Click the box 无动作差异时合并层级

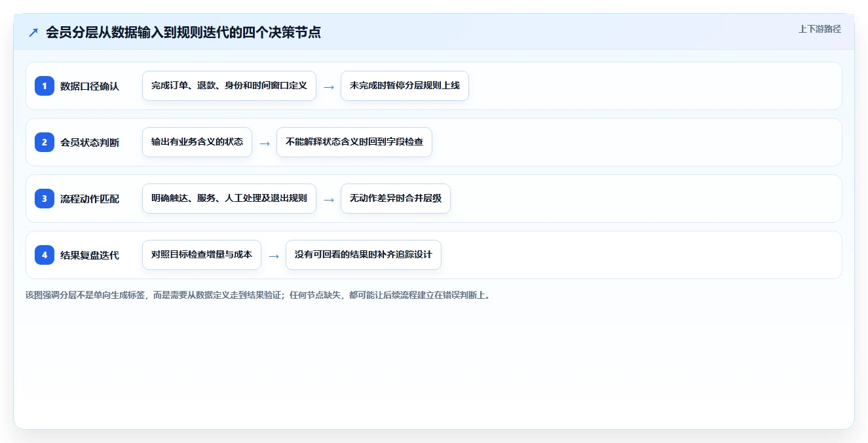396,199
